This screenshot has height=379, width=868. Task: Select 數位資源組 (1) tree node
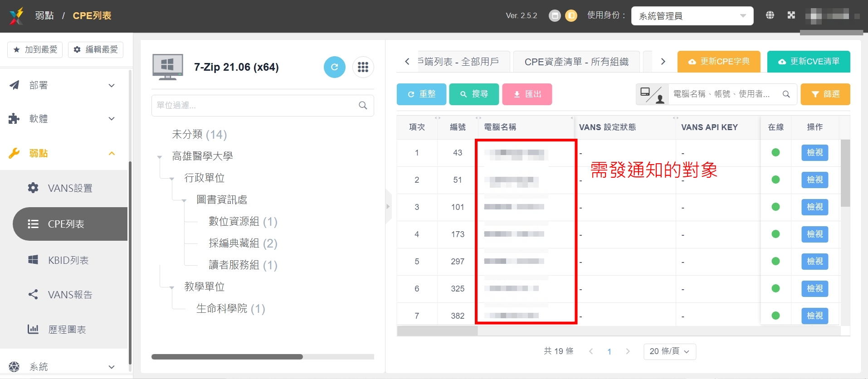pos(243,221)
